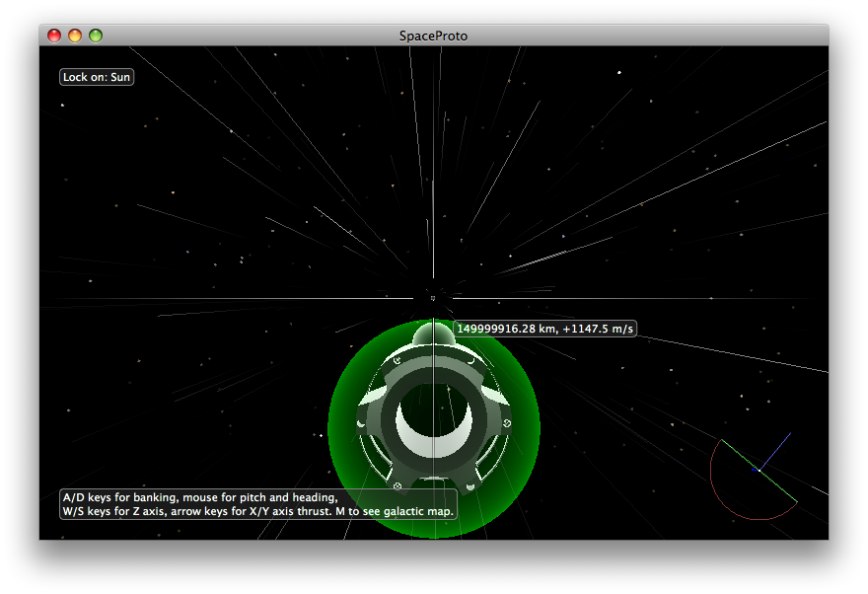Viewport: 868px width, 594px height.
Task: Zoom the SpacePro window with the green button
Action: tap(96, 36)
